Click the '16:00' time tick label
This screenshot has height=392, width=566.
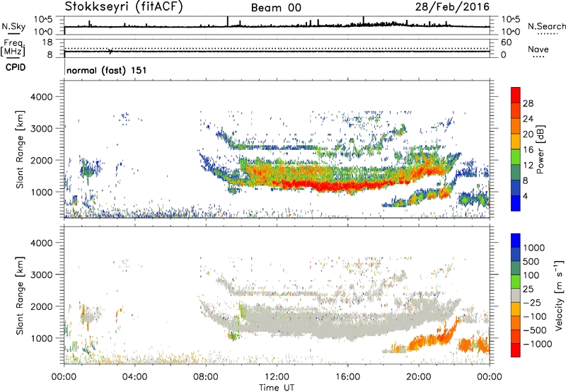click(347, 377)
